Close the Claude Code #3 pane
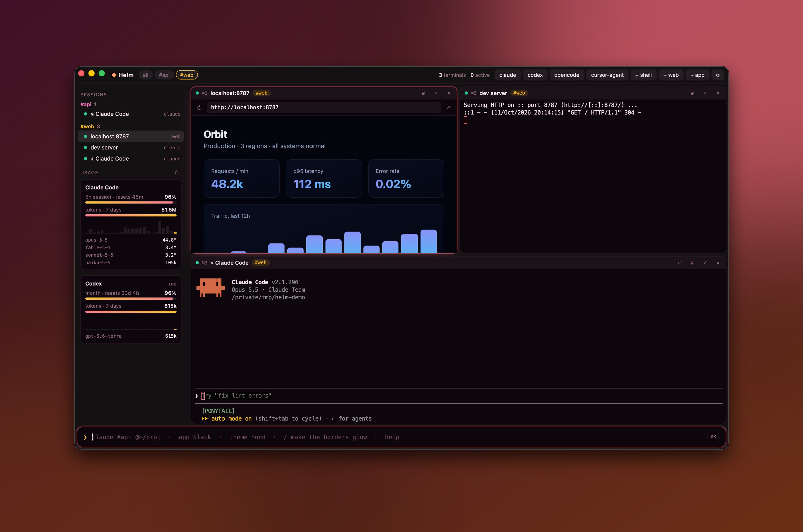The width and height of the screenshot is (803, 532). pos(718,263)
